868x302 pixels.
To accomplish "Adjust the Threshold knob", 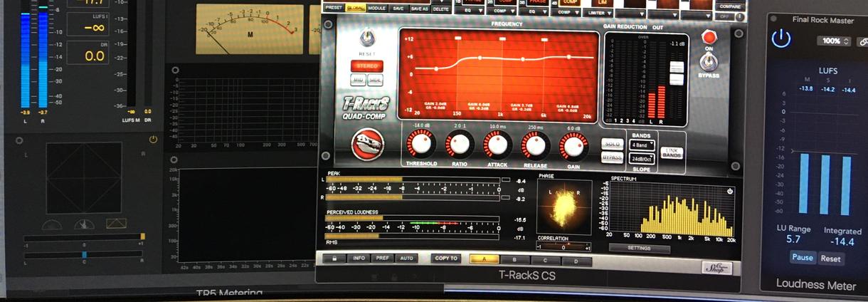I will pyautogui.click(x=420, y=144).
